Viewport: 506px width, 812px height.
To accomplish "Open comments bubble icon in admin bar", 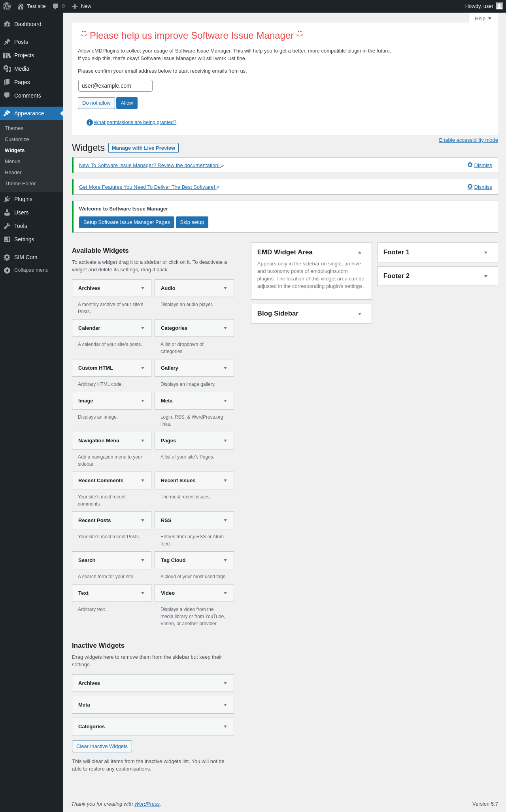I will [x=56, y=6].
